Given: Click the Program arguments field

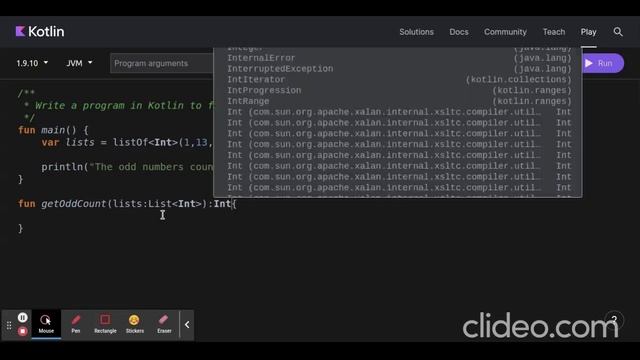Looking at the screenshot, I should (x=162, y=63).
